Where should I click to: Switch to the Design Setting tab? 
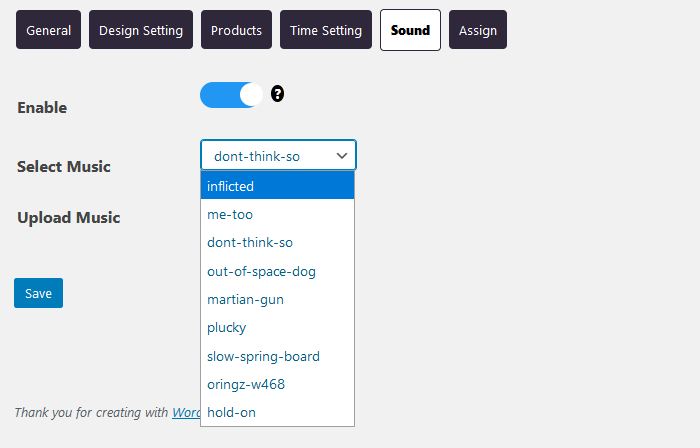point(141,30)
